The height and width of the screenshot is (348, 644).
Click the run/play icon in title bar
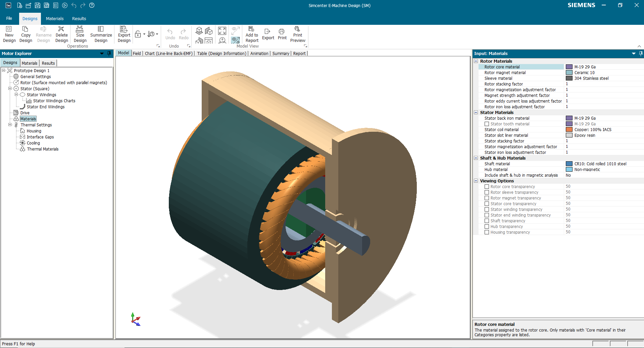pos(65,5)
